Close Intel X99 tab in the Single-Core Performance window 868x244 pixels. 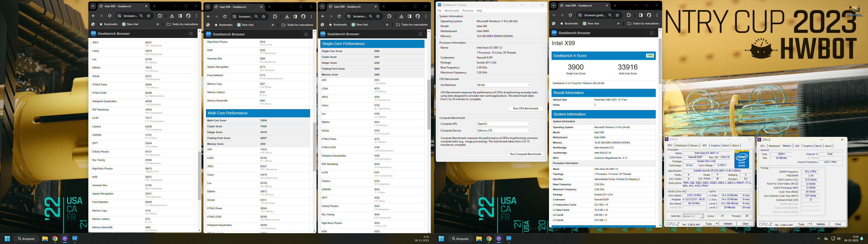(x=376, y=6)
